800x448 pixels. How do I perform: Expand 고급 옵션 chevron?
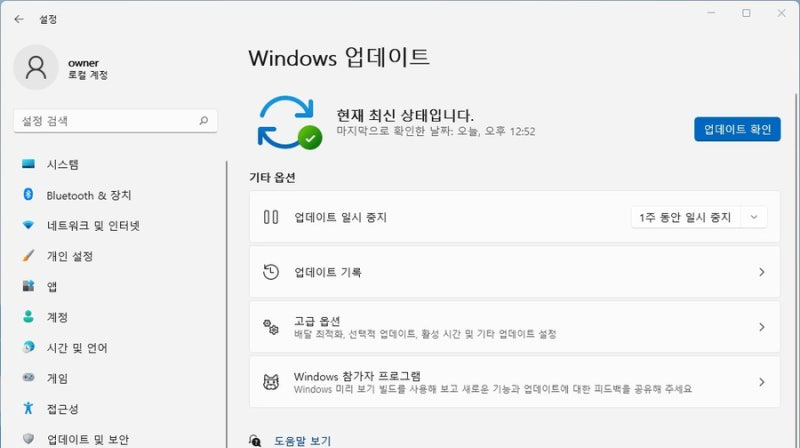762,327
